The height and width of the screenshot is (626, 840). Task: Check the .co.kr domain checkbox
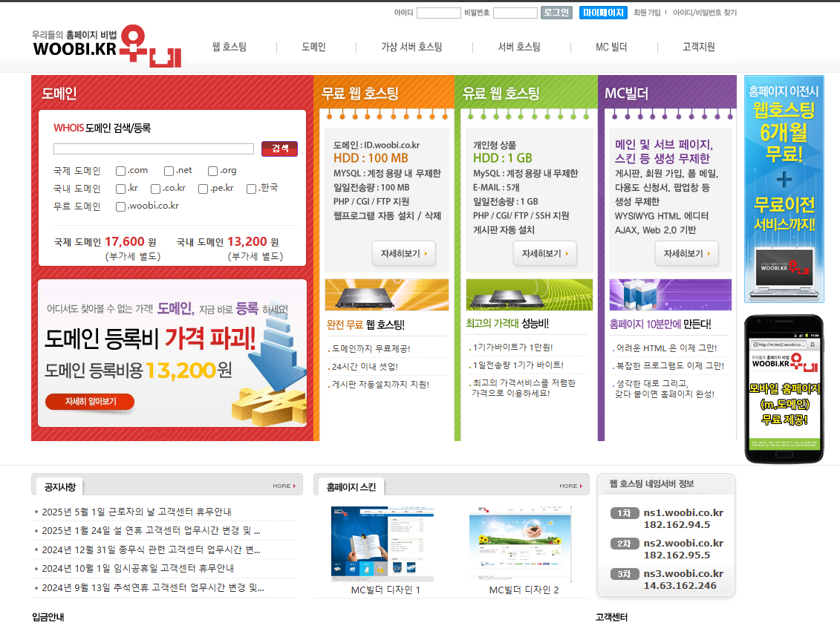pyautogui.click(x=155, y=189)
